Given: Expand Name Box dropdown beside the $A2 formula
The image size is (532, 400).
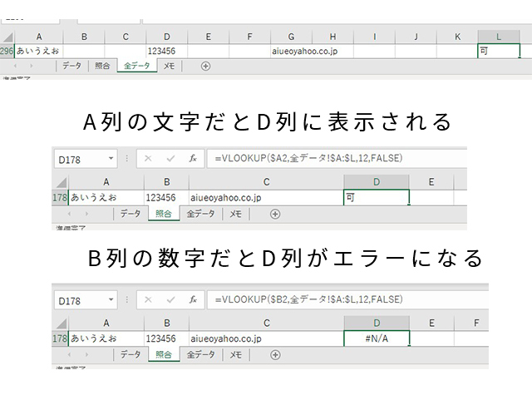Looking at the screenshot, I should 111,158.
